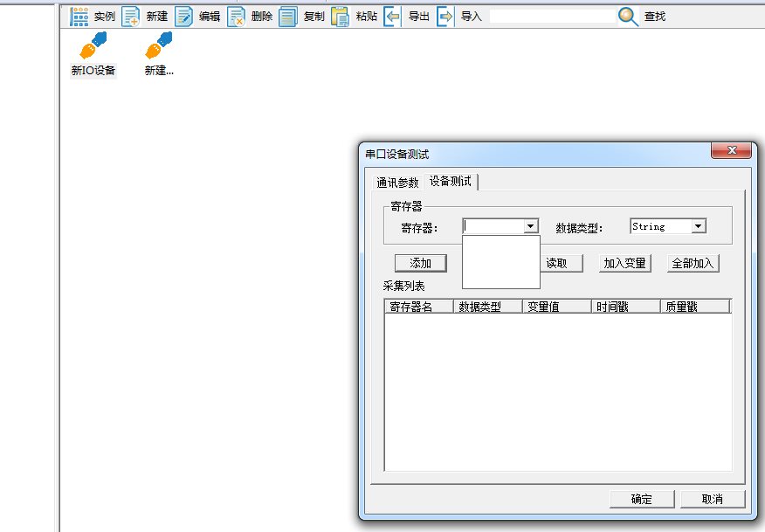
Task: Confirm with the 确定 button
Action: [642, 499]
